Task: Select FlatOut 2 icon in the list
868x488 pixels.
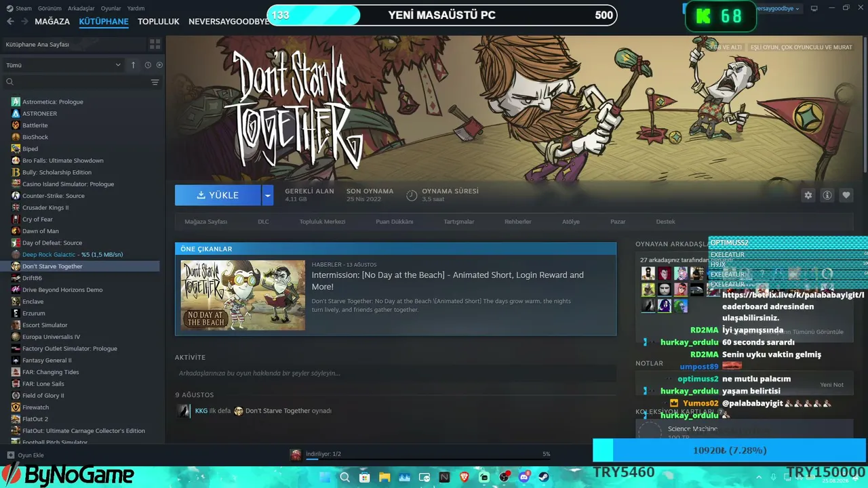Action: coord(16,419)
